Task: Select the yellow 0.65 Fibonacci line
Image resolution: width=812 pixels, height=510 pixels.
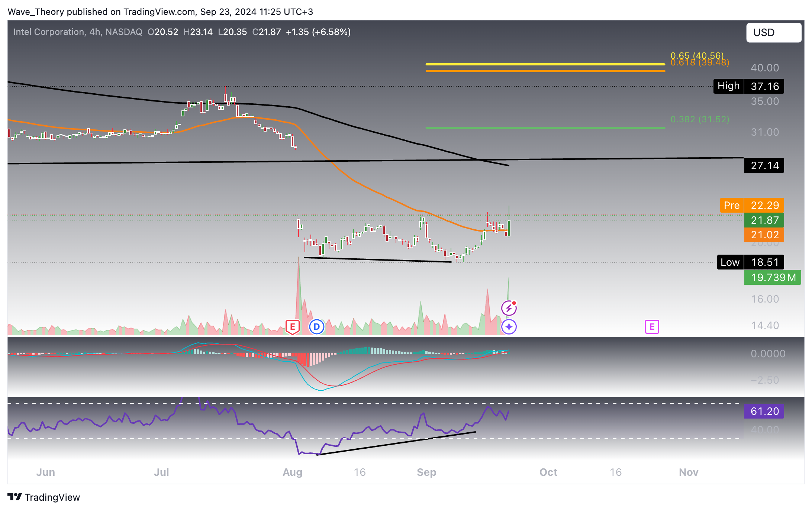Action: 545,64
